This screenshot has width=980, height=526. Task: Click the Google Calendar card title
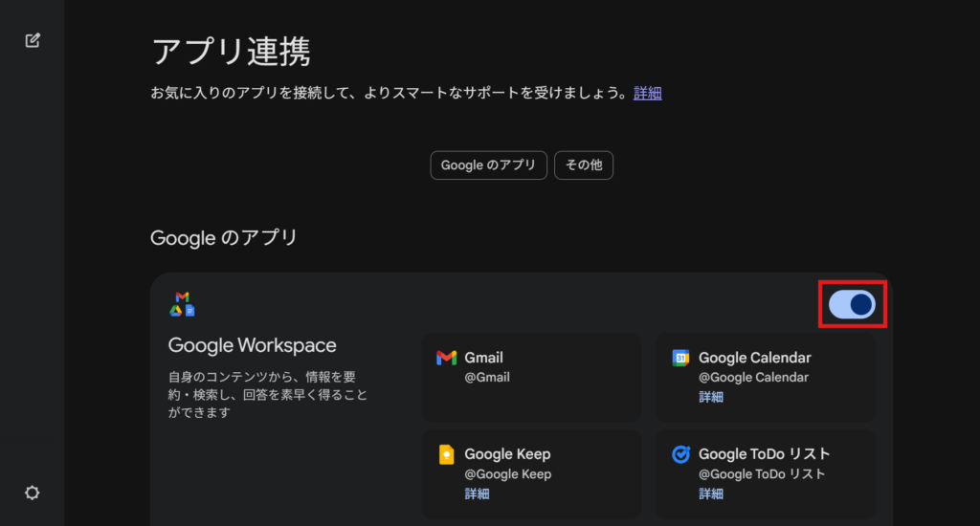pos(754,358)
